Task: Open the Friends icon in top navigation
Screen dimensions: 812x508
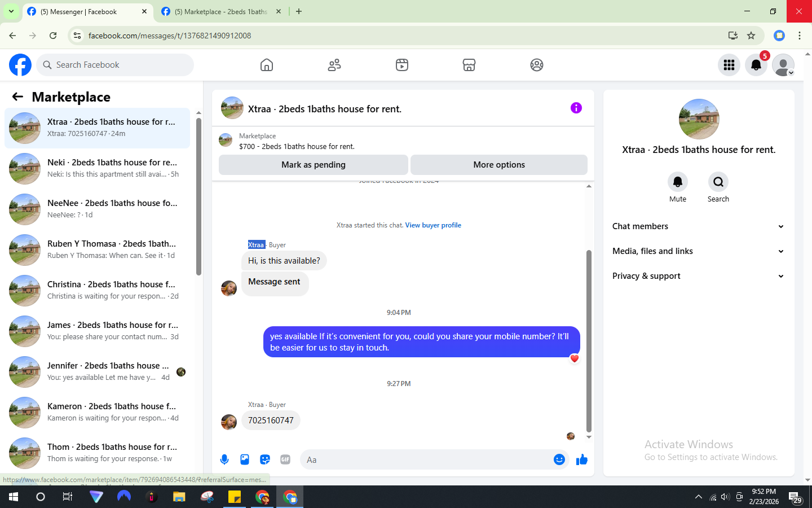Action: tap(334, 65)
